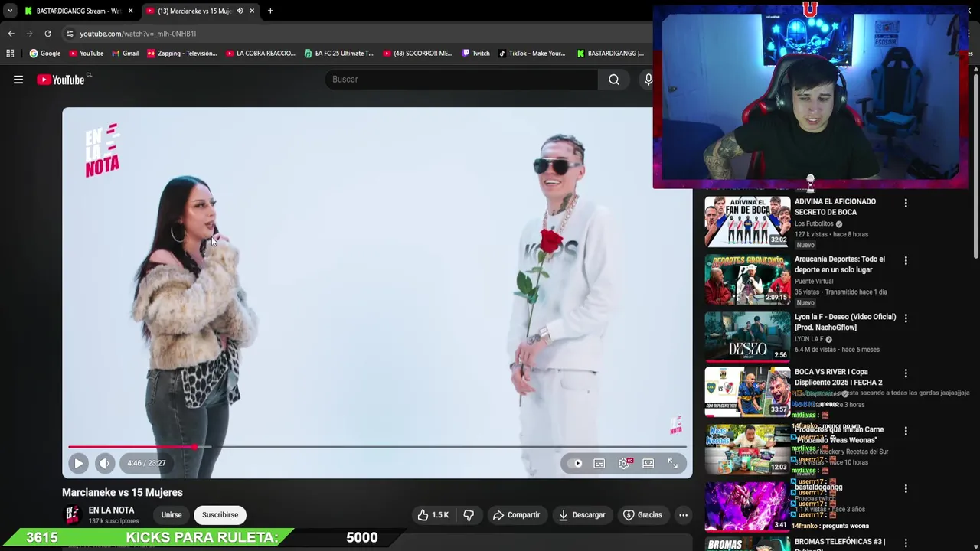Open the Twitch bookmark
The width and height of the screenshot is (980, 551).
(475, 54)
